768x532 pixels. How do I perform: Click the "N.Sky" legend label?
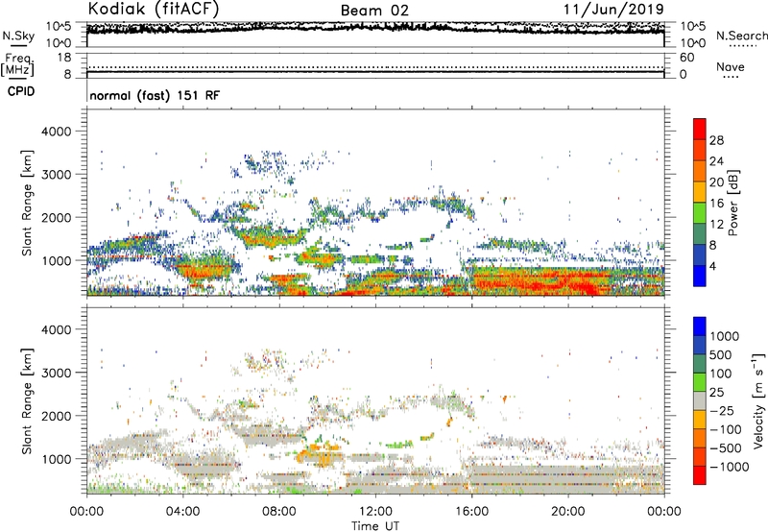pyautogui.click(x=18, y=36)
